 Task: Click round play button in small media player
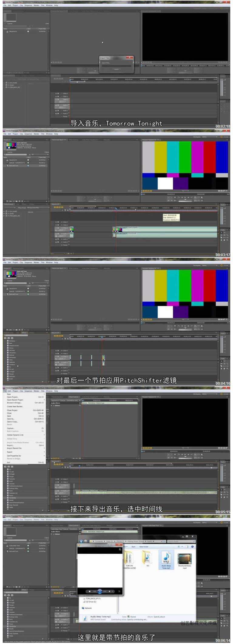point(100,591)
